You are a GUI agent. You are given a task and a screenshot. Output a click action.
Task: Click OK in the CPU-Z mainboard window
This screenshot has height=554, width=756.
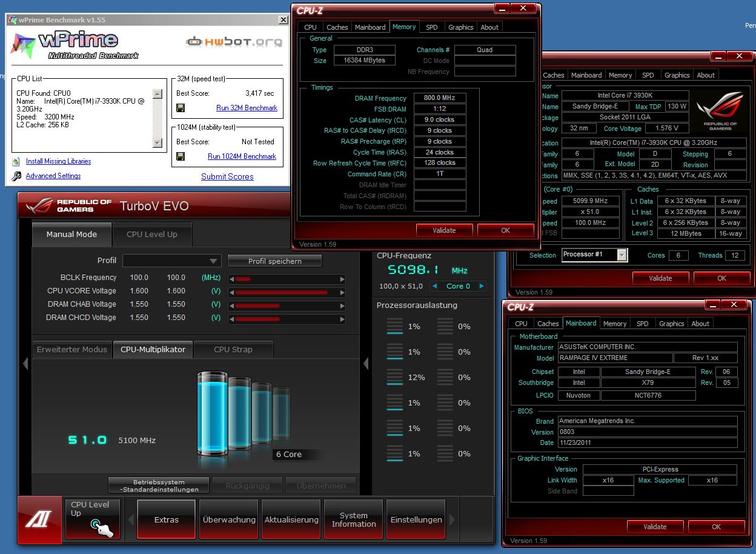click(x=717, y=527)
